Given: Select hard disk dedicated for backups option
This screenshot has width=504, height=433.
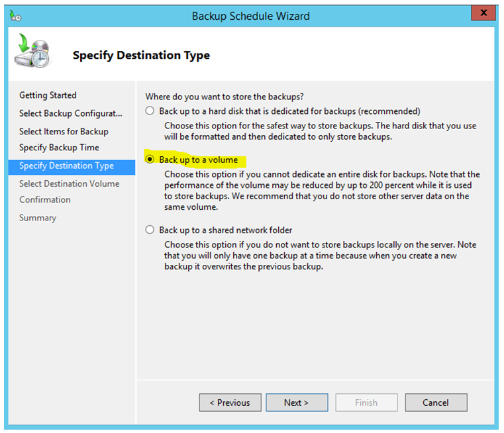Looking at the screenshot, I should 150,111.
